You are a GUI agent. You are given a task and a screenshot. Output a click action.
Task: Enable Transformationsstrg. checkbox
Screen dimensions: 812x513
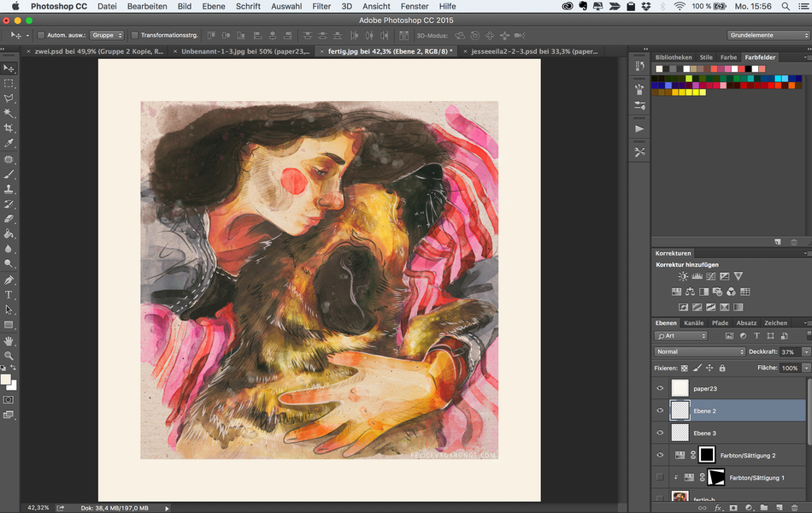[135, 35]
